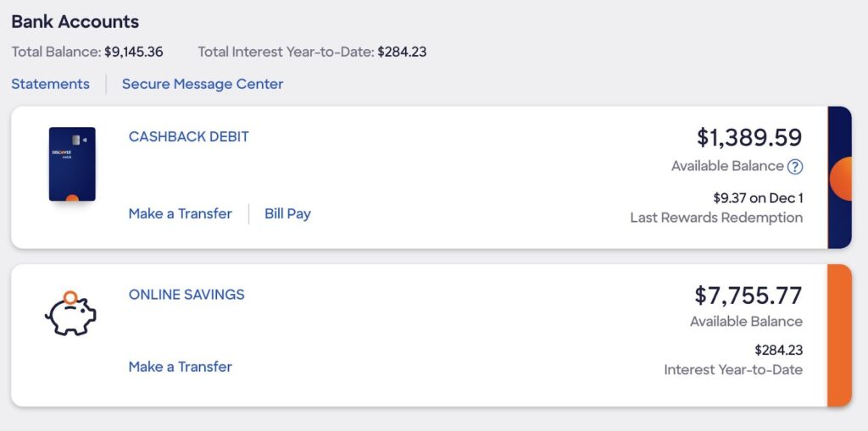Screen dimensions: 868x431
Task: Click the Bank Accounts heading
Action: [75, 22]
